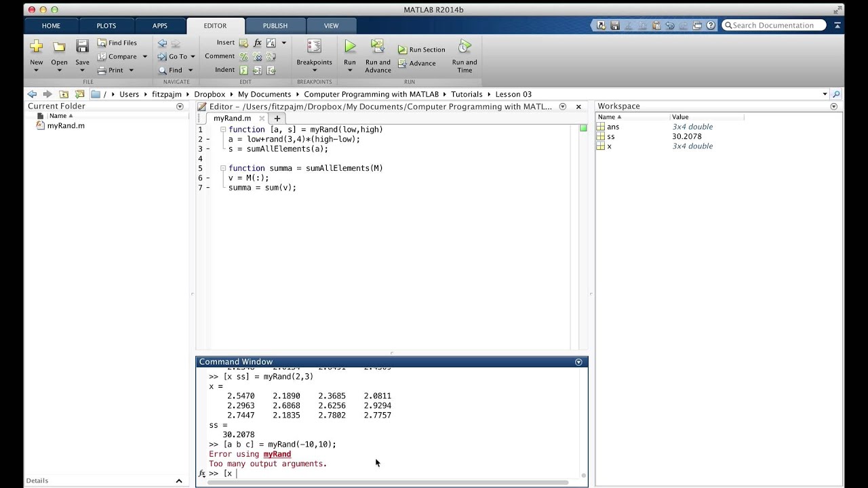Select the myRand.m editor tab

(x=232, y=118)
